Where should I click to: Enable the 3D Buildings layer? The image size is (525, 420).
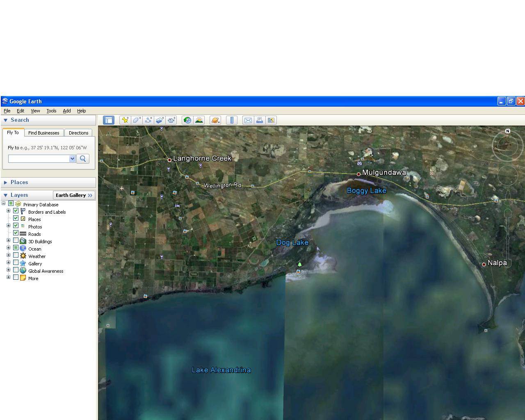pos(16,240)
